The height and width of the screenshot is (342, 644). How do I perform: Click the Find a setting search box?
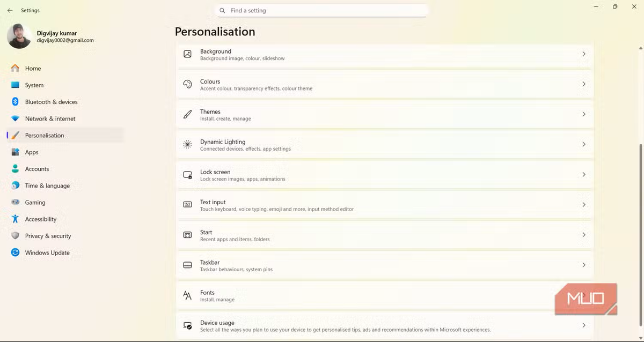321,11
